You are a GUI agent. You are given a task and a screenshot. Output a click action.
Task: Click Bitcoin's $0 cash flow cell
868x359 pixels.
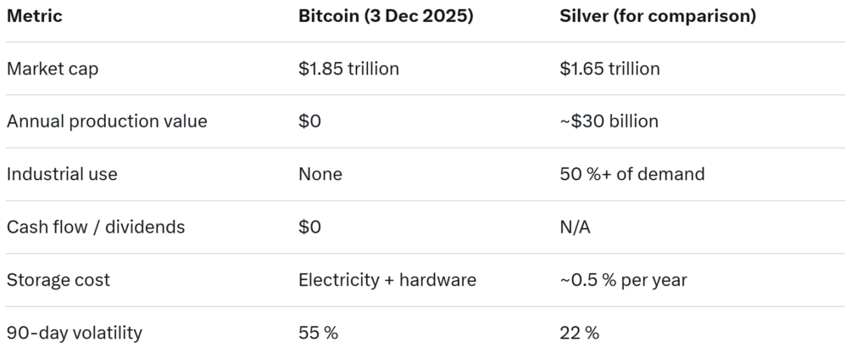tap(309, 227)
